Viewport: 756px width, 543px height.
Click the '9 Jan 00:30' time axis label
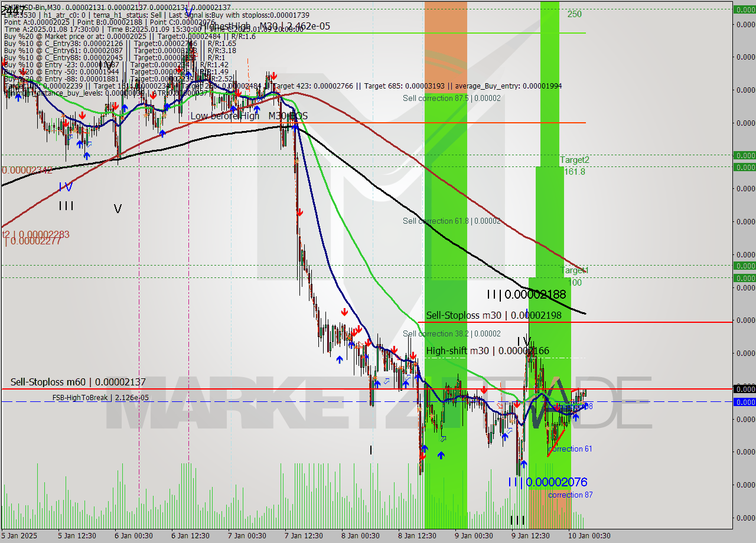(474, 536)
